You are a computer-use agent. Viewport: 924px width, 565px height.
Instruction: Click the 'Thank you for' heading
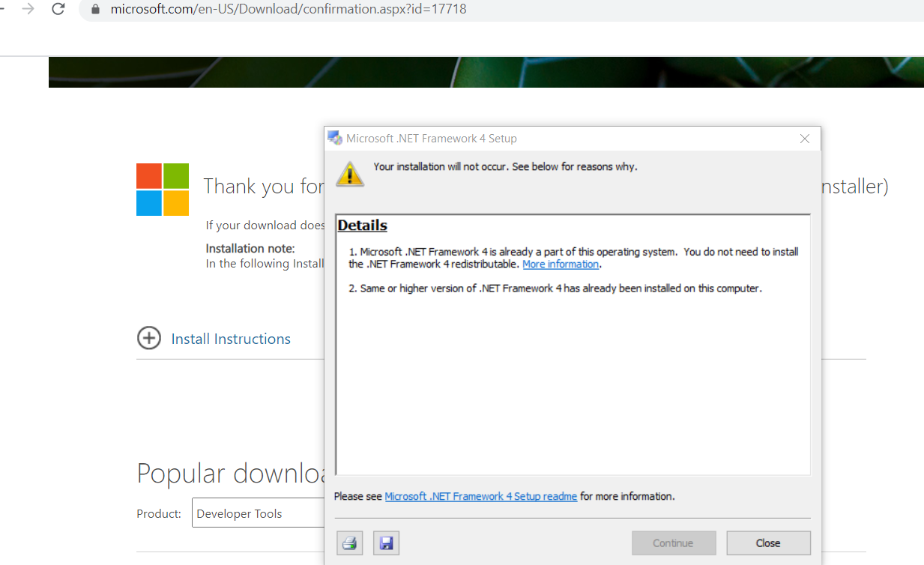pyautogui.click(x=264, y=186)
